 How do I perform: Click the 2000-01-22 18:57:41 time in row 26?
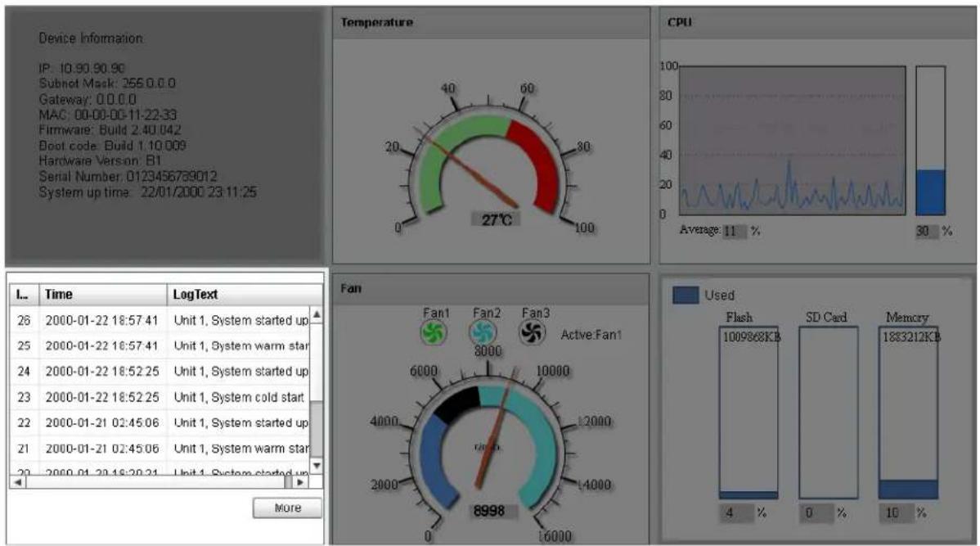tap(102, 320)
